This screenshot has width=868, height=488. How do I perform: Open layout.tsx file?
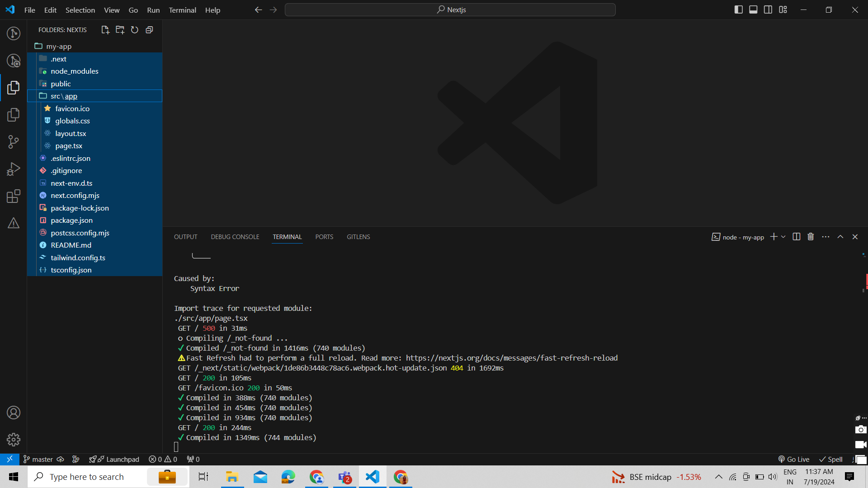pyautogui.click(x=94, y=133)
